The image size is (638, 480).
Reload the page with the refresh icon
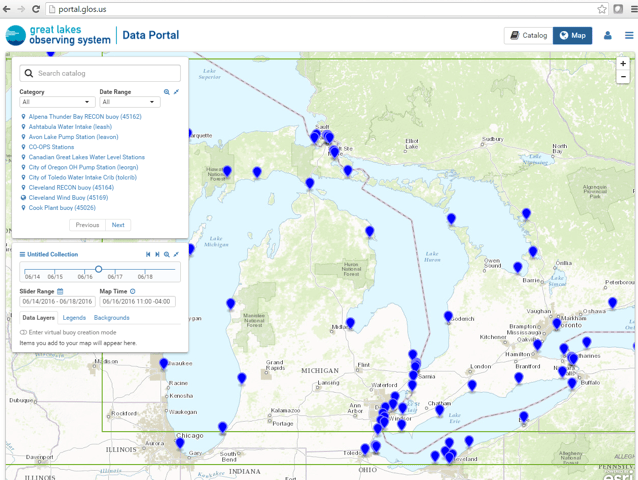coord(36,9)
